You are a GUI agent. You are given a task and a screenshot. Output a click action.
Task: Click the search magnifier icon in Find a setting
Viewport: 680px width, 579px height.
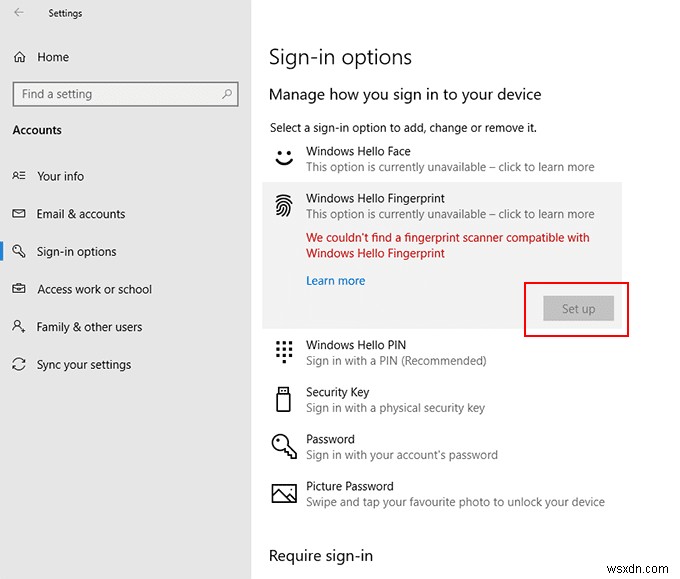227,94
